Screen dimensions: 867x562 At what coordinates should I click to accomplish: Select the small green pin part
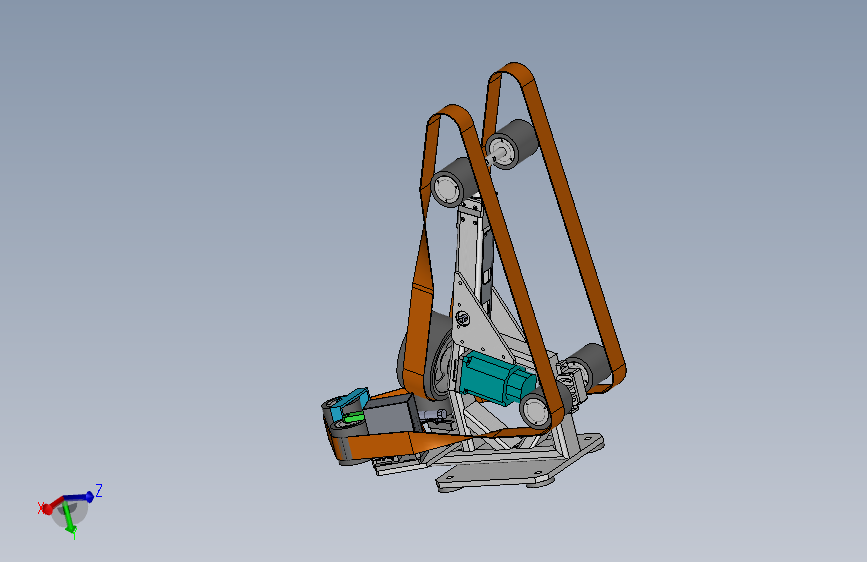(x=352, y=418)
